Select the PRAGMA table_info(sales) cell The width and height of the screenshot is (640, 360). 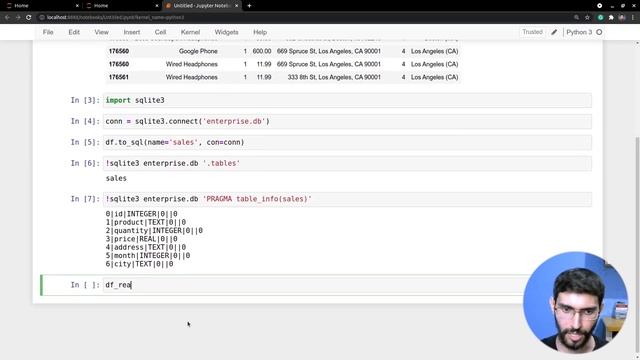[x=347, y=199]
